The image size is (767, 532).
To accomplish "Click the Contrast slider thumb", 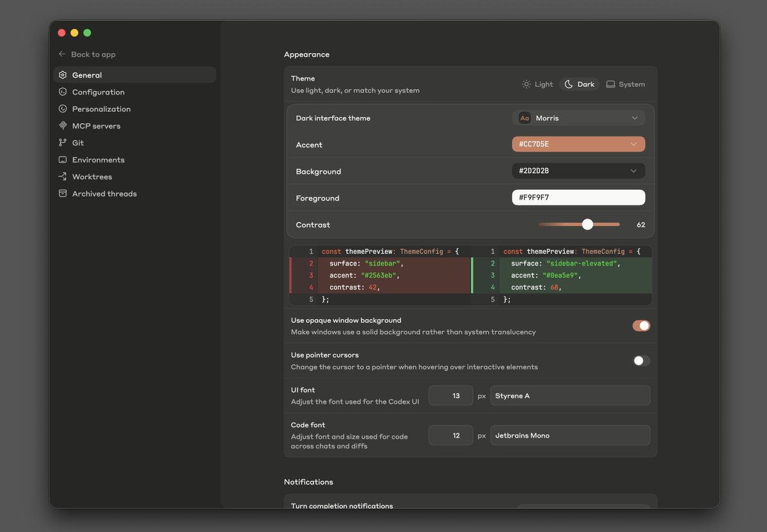I will pyautogui.click(x=587, y=224).
